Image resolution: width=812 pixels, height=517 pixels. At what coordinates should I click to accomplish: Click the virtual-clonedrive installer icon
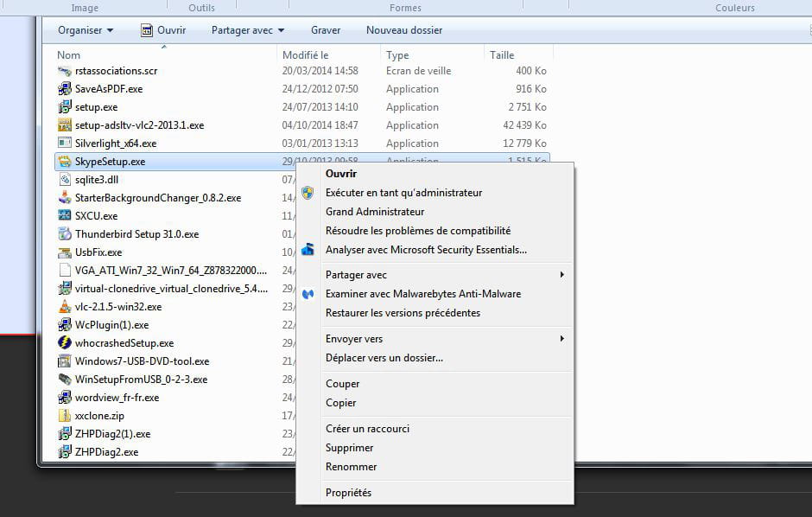pyautogui.click(x=65, y=289)
